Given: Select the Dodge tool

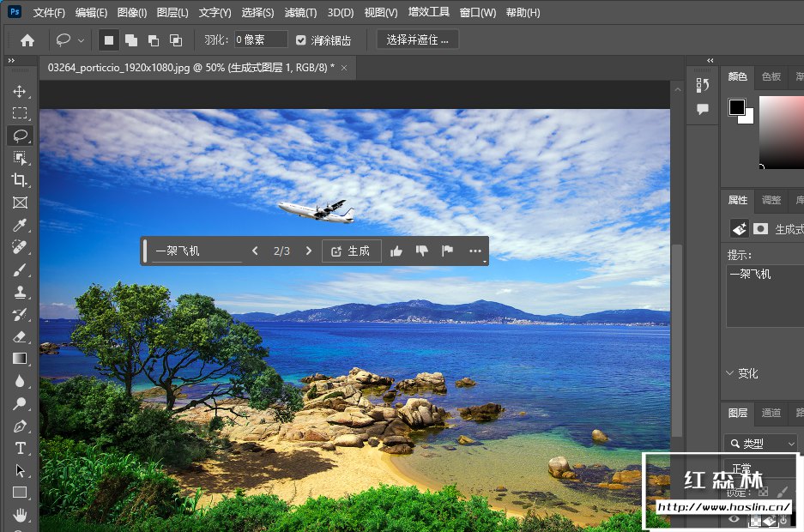Looking at the screenshot, I should click(20, 404).
